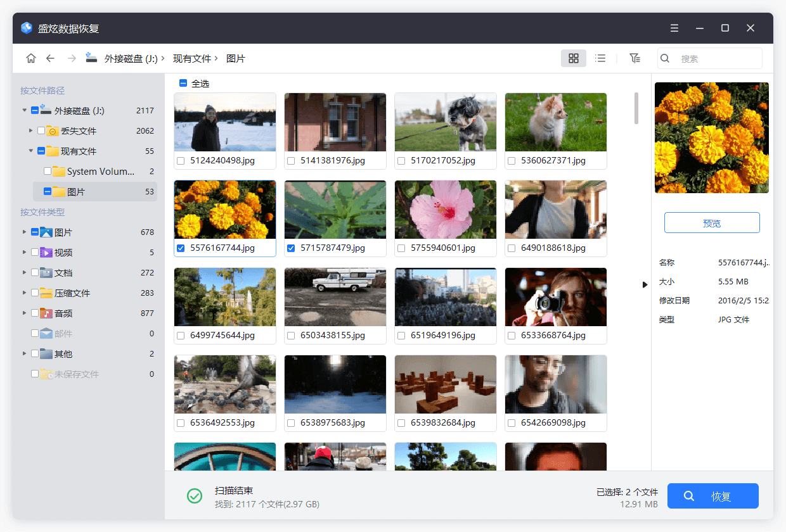Switch to list view layout

(x=600, y=58)
